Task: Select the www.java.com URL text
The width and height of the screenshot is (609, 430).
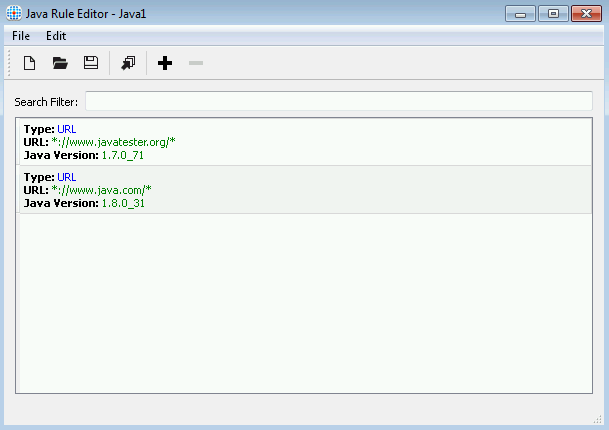Action: coord(101,190)
